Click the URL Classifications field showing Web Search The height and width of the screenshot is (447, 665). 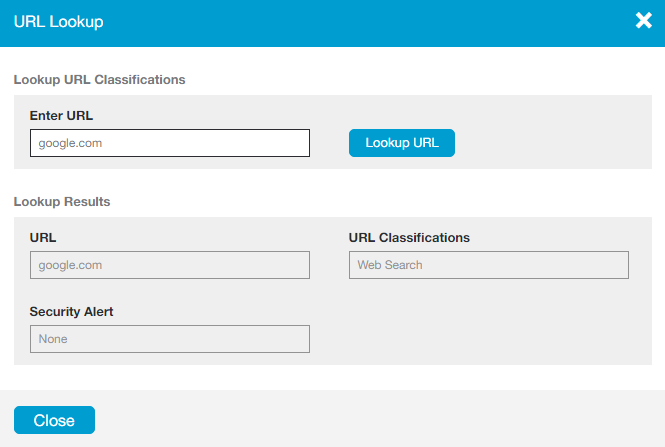pyautogui.click(x=488, y=265)
